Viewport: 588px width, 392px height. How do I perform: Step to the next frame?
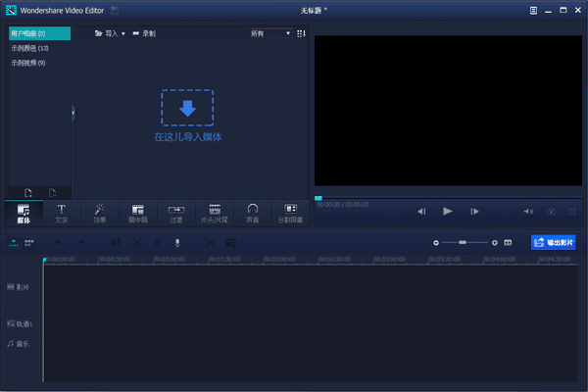pos(474,212)
